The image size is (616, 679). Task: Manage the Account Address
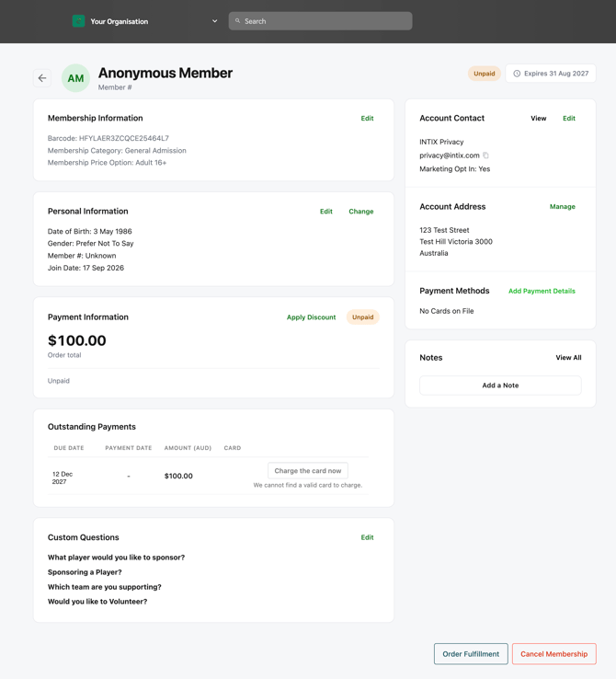pyautogui.click(x=563, y=207)
